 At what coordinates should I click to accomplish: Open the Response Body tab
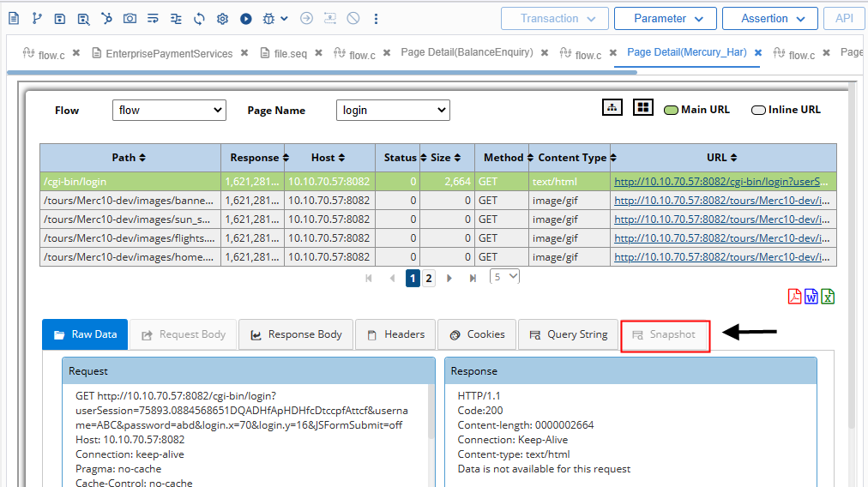tap(296, 334)
